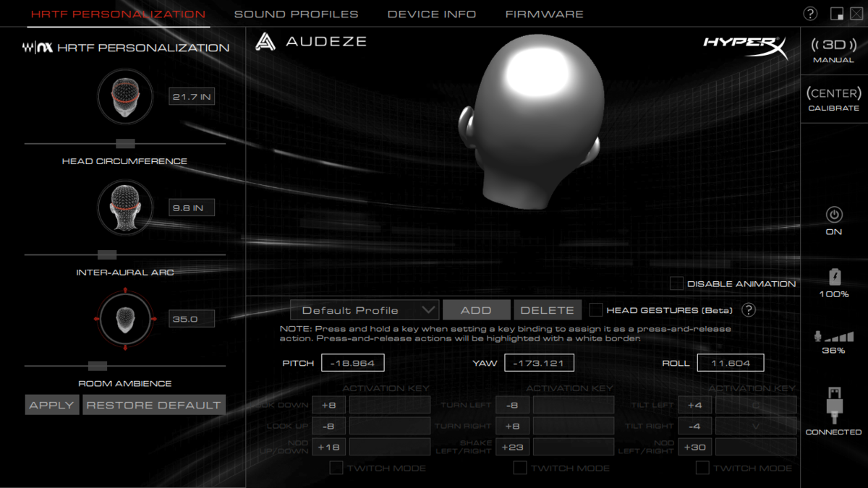Click the help question mark icon in title bar
Viewport: 868px width, 488px height.
[811, 14]
